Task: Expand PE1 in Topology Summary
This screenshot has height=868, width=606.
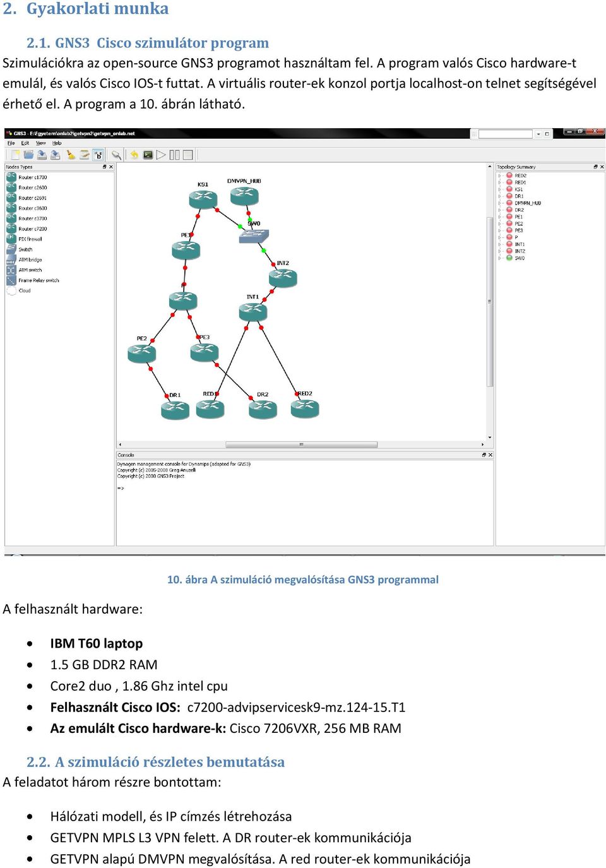Action: 500,217
